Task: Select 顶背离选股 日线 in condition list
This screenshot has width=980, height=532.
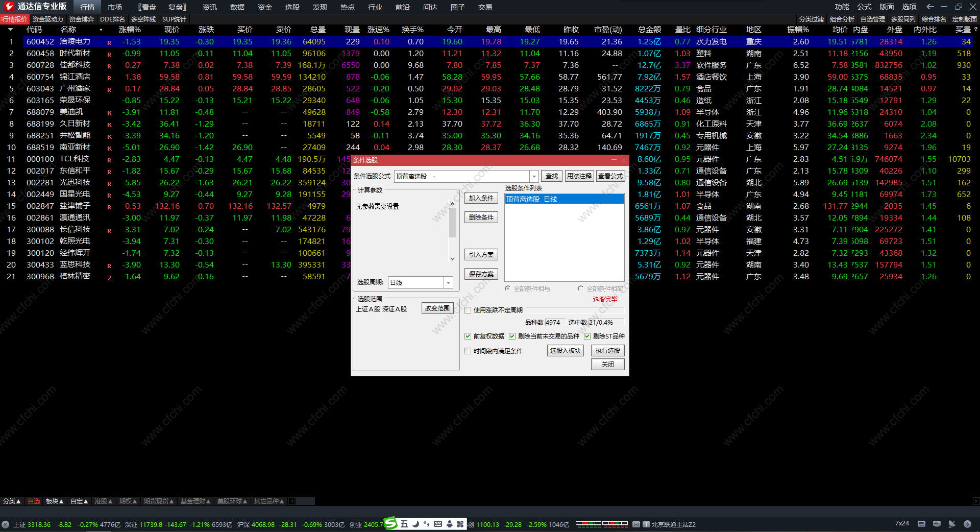Action: 564,199
